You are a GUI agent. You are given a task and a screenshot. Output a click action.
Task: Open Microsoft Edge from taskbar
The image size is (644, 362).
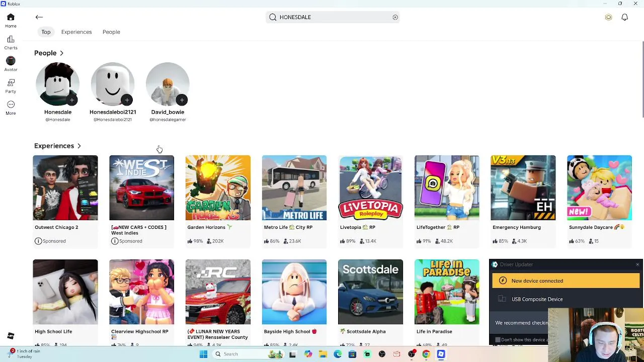[338, 354]
